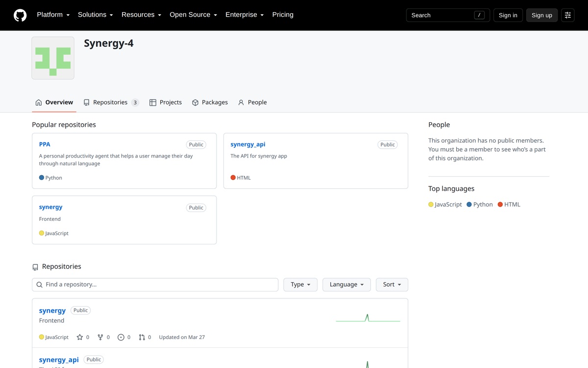Open the synergy_api popular repository link
The height and width of the screenshot is (368, 588).
coord(248,144)
